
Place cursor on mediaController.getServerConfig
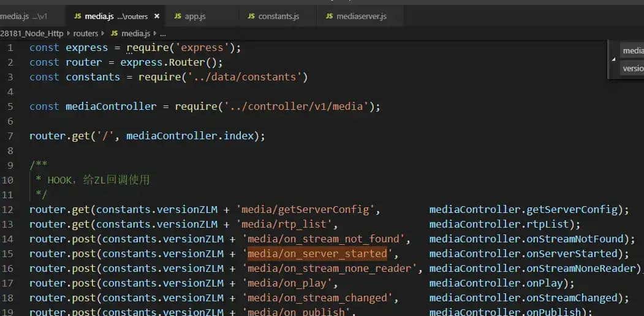click(x=526, y=209)
